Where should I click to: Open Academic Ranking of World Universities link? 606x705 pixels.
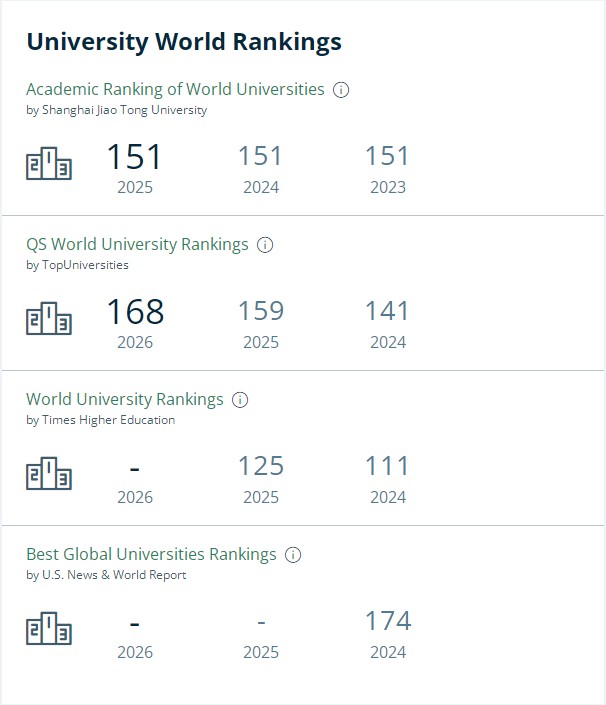[x=175, y=89]
